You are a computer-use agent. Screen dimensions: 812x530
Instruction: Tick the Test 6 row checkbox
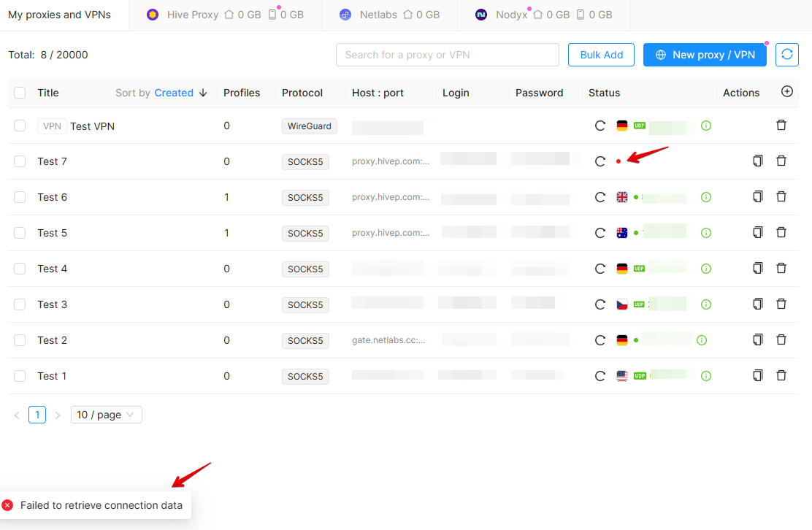pyautogui.click(x=20, y=196)
